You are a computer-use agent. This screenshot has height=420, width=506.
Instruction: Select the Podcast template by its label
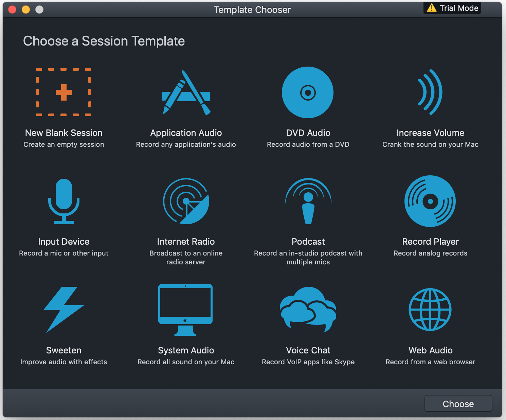click(308, 241)
